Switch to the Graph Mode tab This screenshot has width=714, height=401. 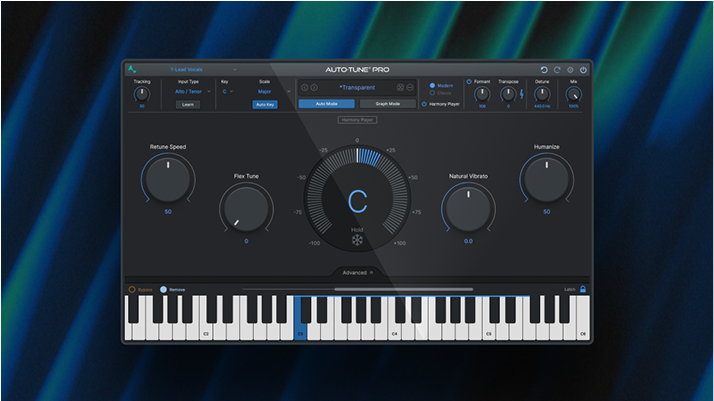point(387,103)
